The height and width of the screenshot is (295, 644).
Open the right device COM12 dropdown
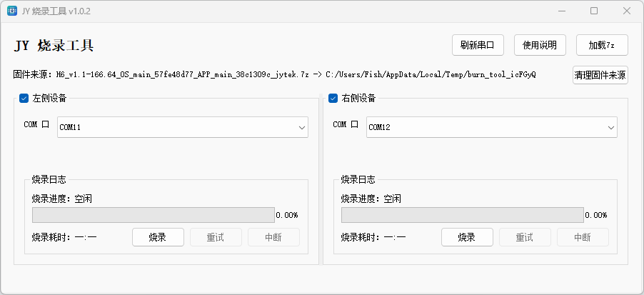pos(492,127)
